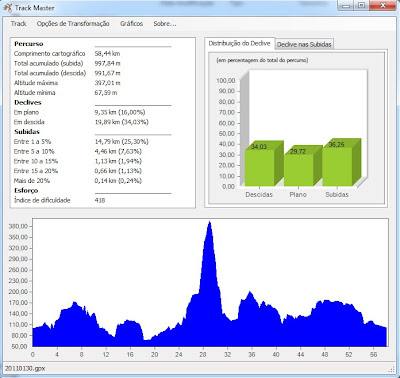Viewport: 400px width, 378px height.
Task: Click the elevation peak near kilometer 28
Action: click(x=209, y=223)
